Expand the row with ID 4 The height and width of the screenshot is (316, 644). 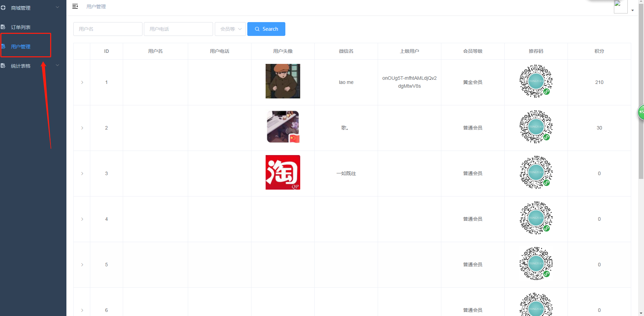[82, 219]
